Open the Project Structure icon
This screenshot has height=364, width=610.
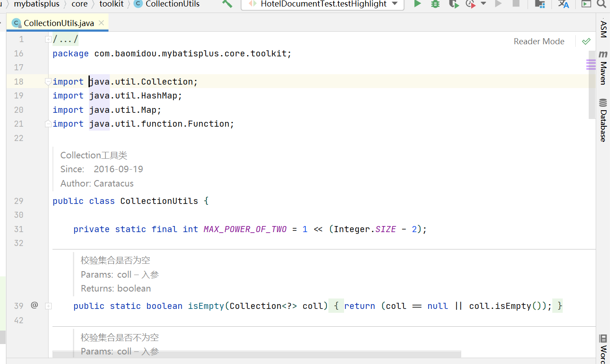(x=539, y=4)
